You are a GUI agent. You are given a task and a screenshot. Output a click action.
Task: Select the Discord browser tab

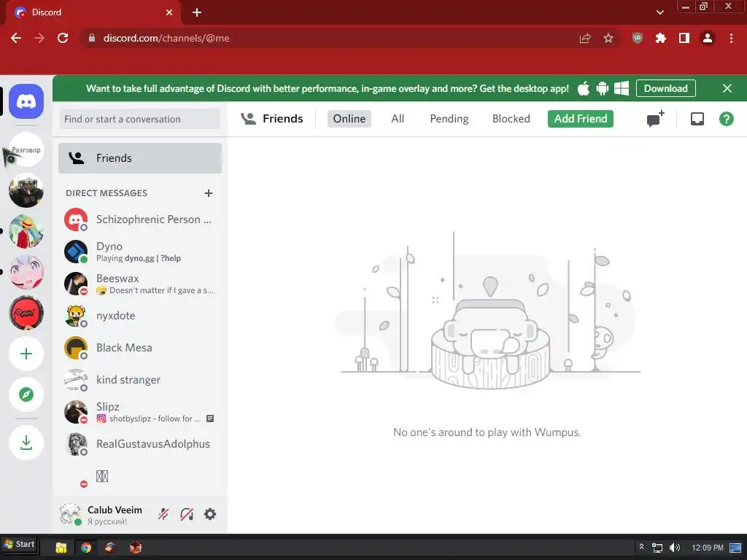coord(93,12)
